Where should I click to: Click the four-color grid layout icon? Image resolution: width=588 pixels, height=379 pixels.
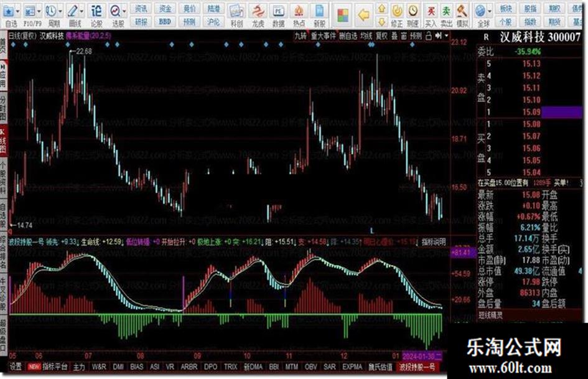tap(342, 16)
